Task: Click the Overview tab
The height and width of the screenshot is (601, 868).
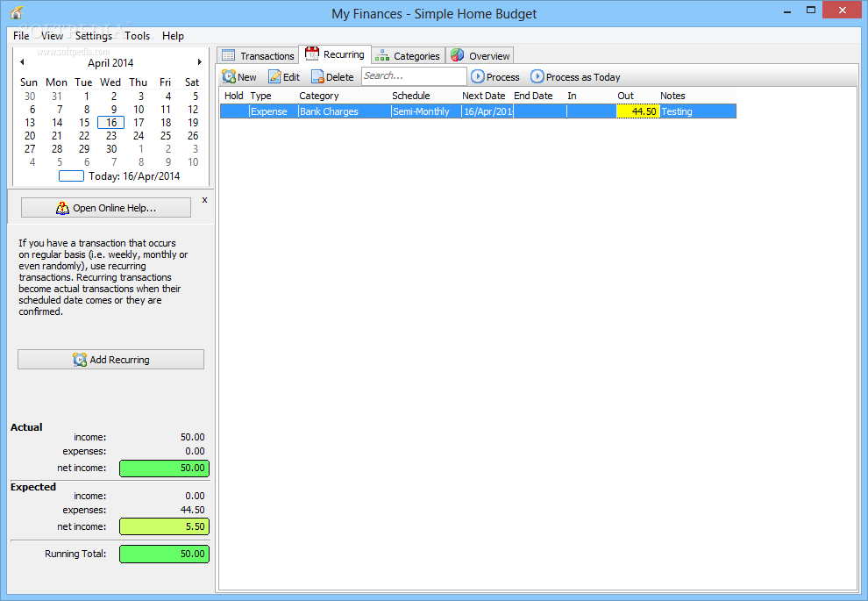Action: 480,56
